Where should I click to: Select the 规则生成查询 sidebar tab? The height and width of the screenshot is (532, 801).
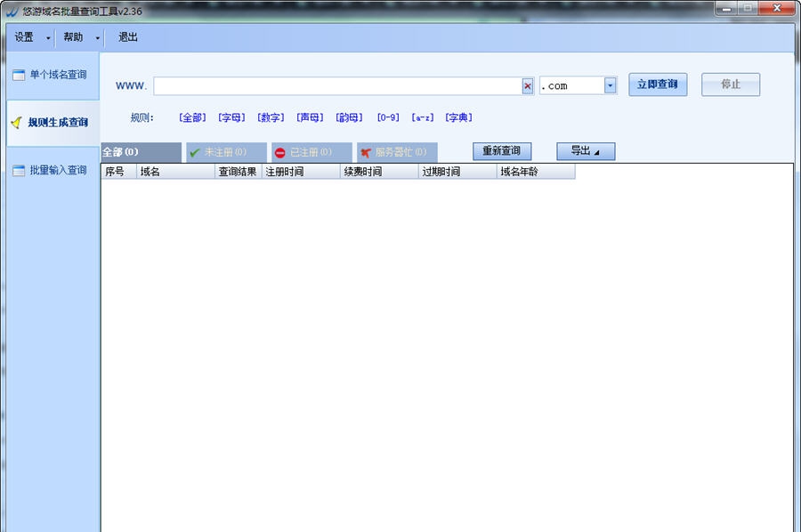[53, 123]
